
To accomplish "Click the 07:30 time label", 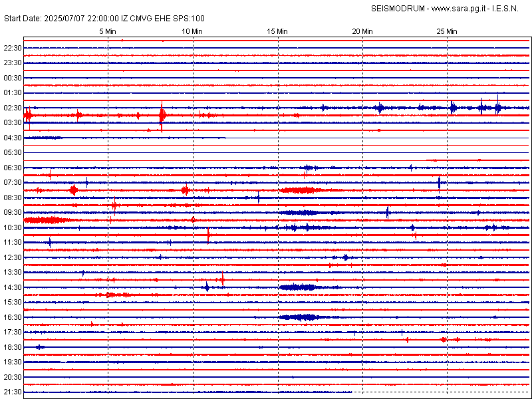I will point(13,182).
